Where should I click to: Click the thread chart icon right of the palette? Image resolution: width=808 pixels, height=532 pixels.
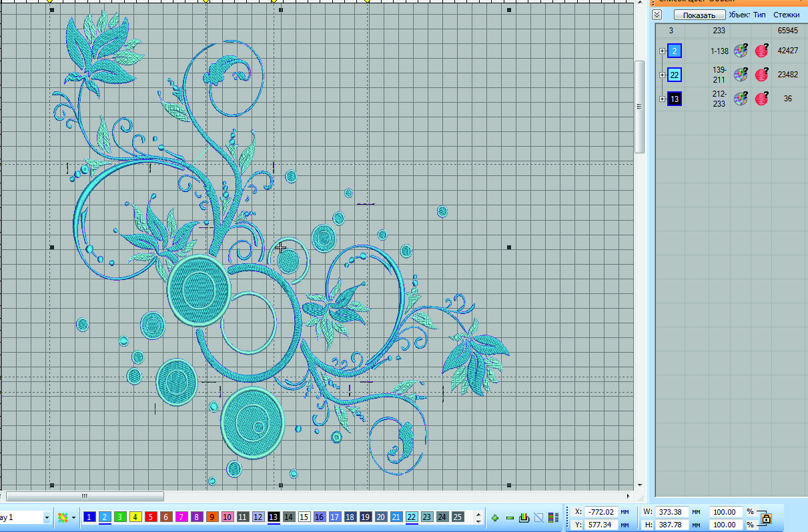tap(524, 517)
